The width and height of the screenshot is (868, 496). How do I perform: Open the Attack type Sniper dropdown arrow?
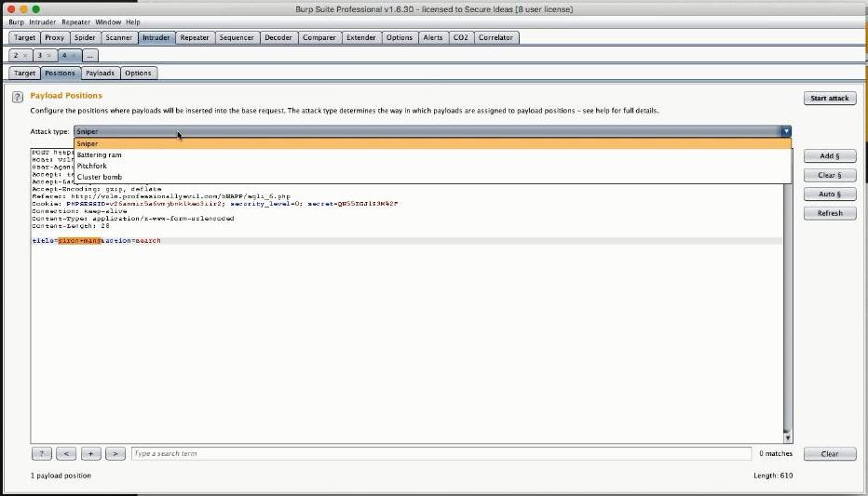785,131
